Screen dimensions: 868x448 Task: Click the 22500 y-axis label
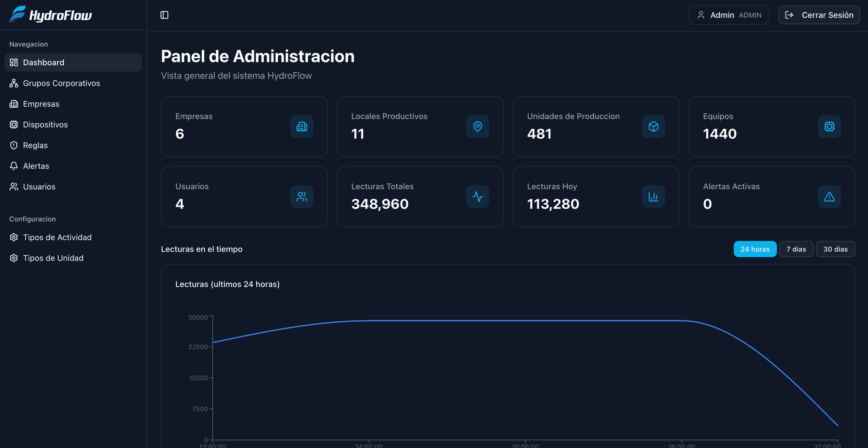pos(198,347)
